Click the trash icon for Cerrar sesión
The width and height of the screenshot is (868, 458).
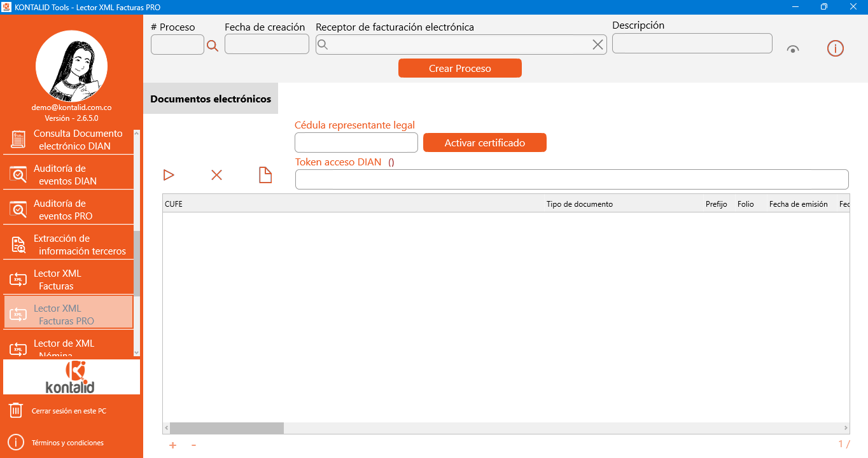click(16, 410)
